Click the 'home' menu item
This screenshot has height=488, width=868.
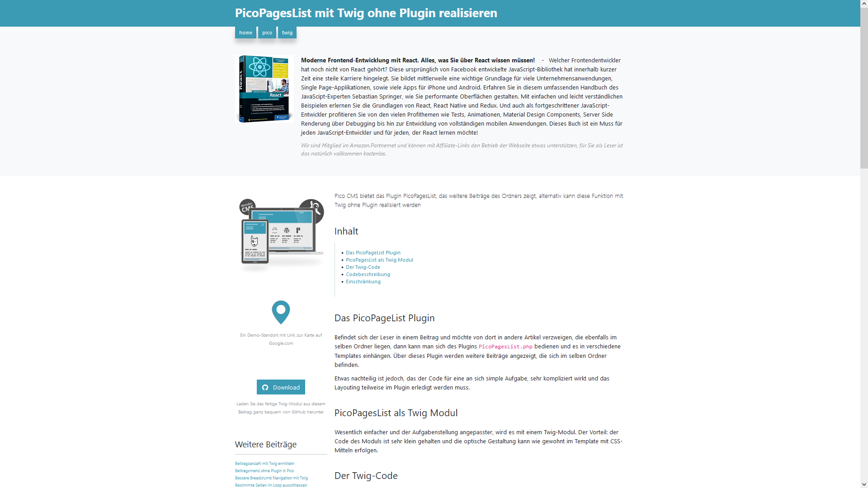(x=245, y=32)
